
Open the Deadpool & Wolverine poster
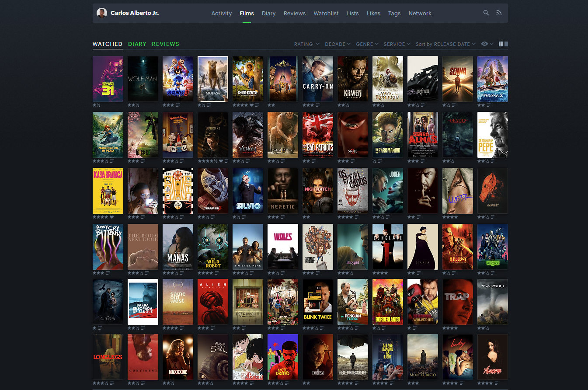click(423, 303)
